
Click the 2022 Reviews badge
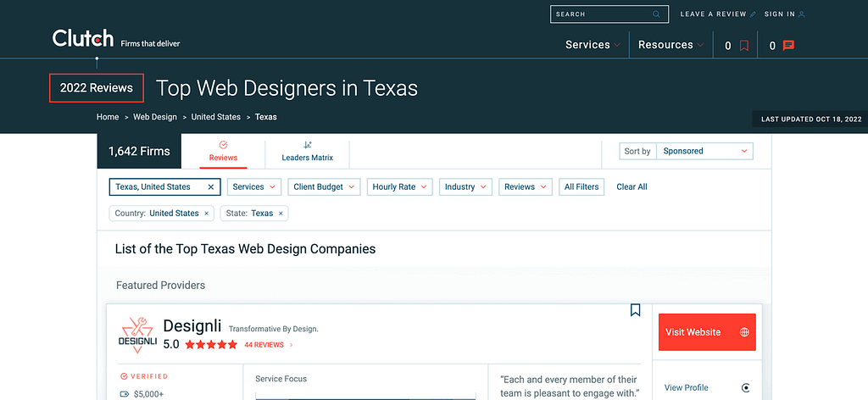point(97,88)
